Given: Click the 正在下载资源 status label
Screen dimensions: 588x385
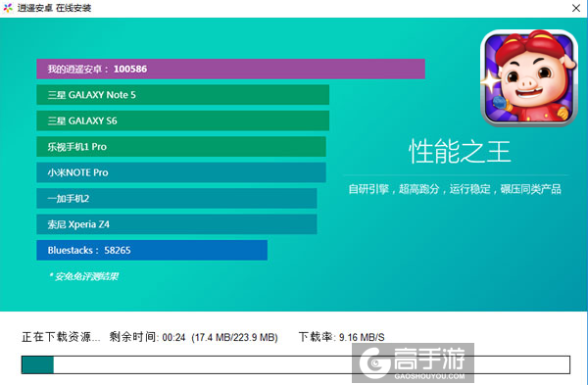Looking at the screenshot, I should click(61, 337).
